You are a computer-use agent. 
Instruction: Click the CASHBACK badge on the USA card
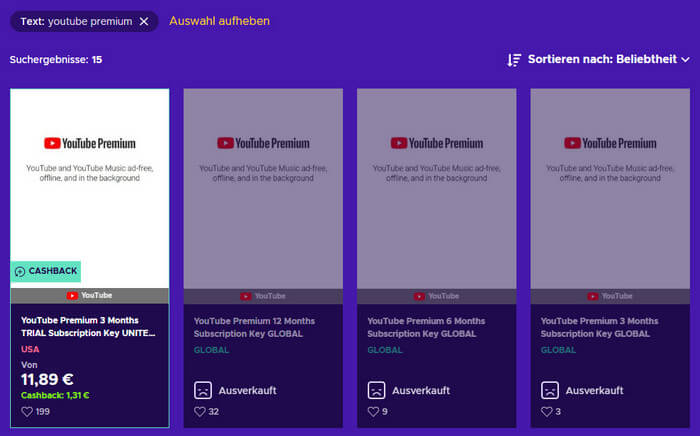click(46, 271)
